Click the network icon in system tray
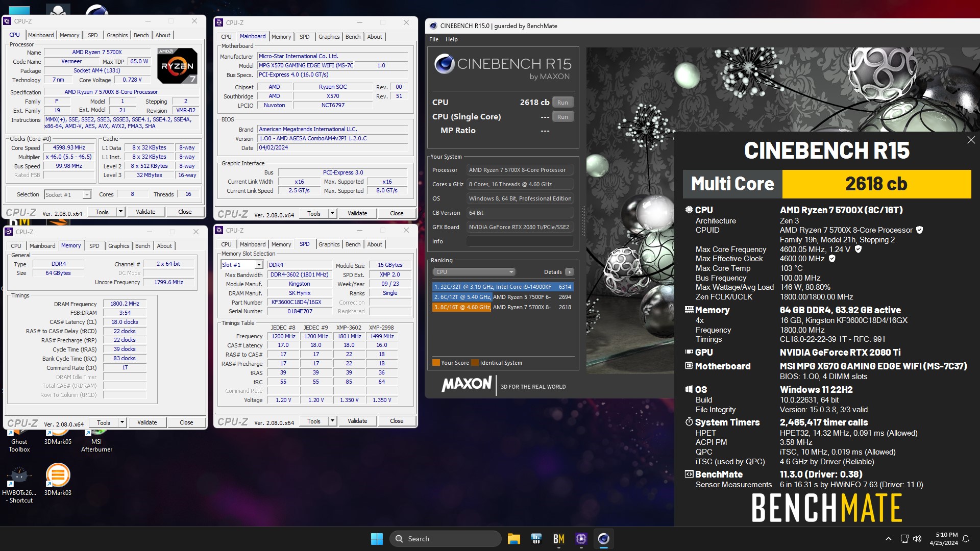This screenshot has height=551, width=980. pos(904,539)
